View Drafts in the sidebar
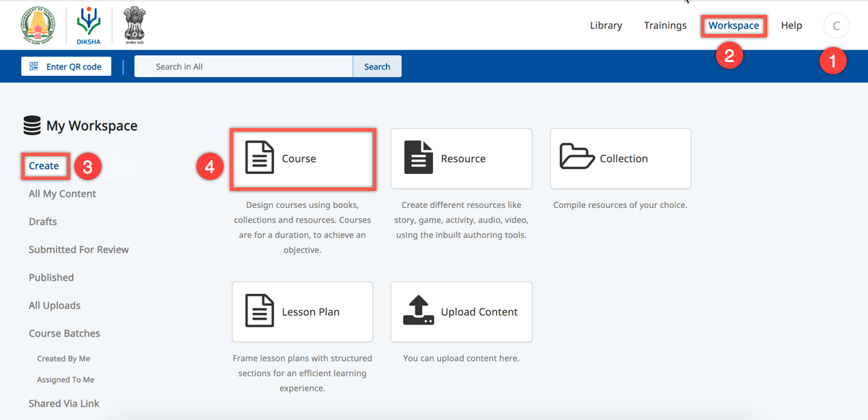The width and height of the screenshot is (868, 420). 43,222
